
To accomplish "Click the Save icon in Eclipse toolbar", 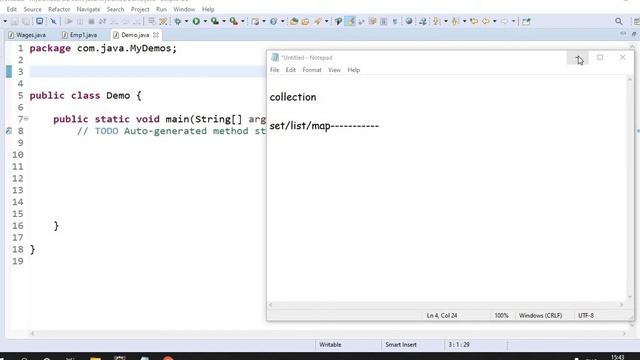I will point(14,21).
